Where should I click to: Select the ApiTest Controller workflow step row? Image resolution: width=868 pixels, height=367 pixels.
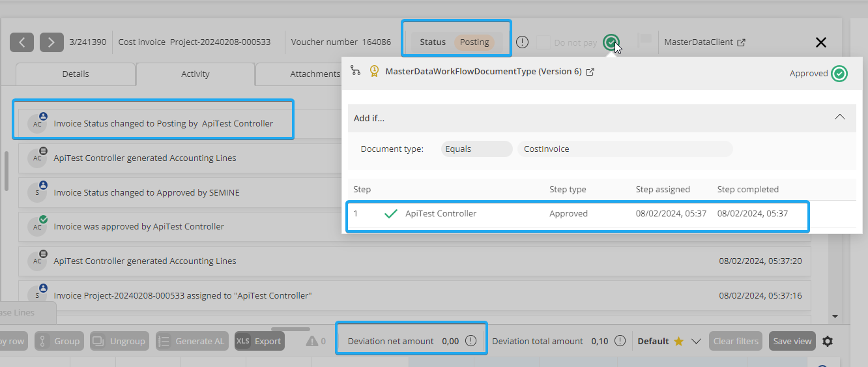pyautogui.click(x=577, y=214)
